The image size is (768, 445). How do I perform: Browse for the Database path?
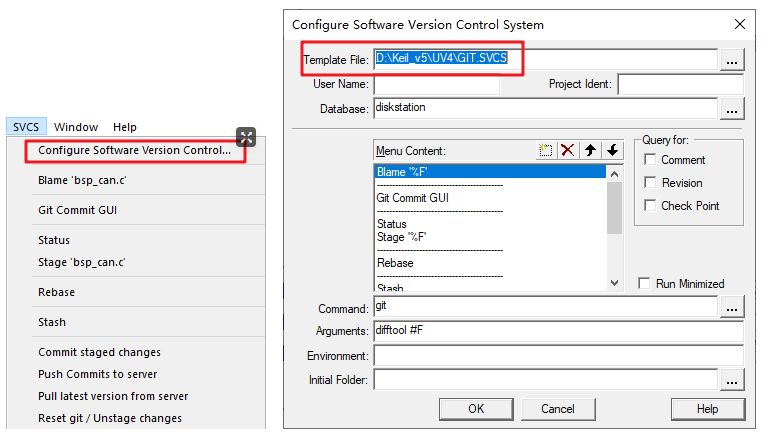click(732, 108)
